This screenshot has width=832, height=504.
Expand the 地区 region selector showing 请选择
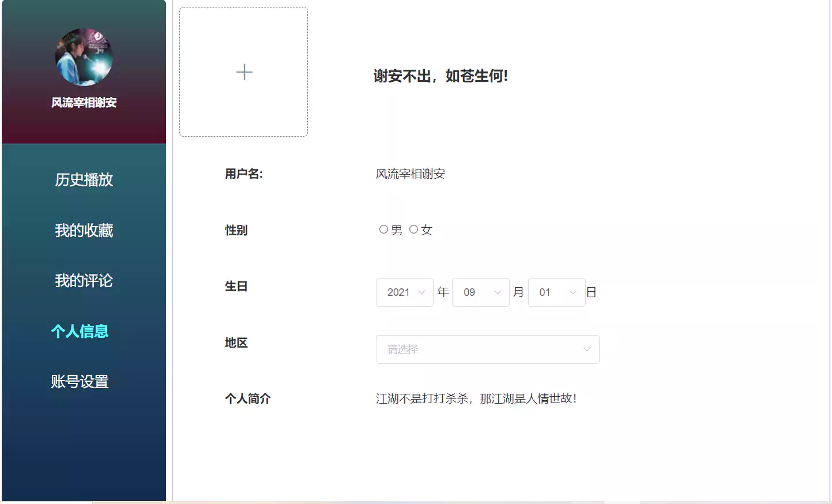point(487,349)
